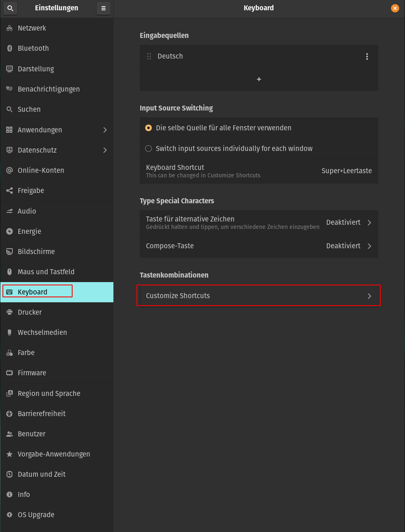Click the drag handle next to Deutsch
Image resolution: width=405 pixels, height=532 pixels.
pyautogui.click(x=149, y=56)
